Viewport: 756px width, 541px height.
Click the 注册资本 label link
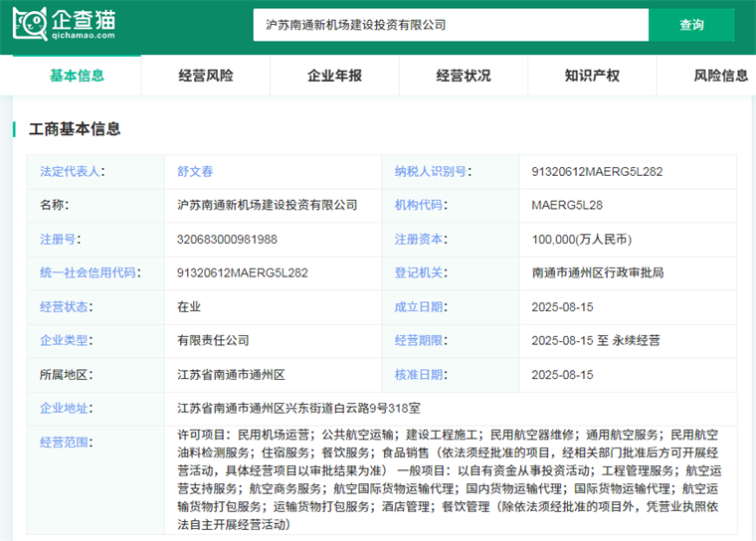coord(421,239)
